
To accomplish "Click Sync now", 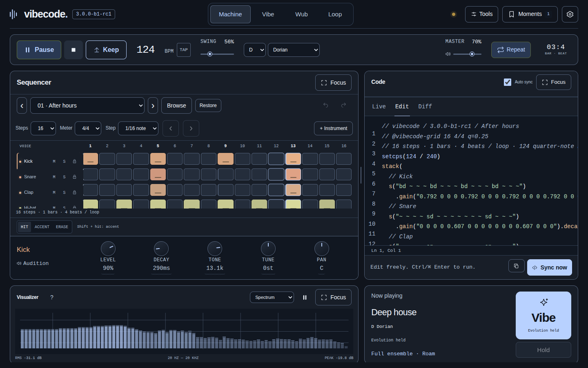I will [550, 267].
